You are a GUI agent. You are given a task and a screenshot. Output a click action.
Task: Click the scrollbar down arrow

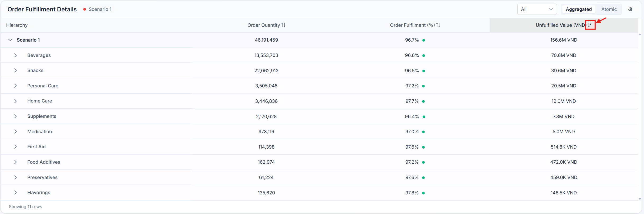point(640,199)
